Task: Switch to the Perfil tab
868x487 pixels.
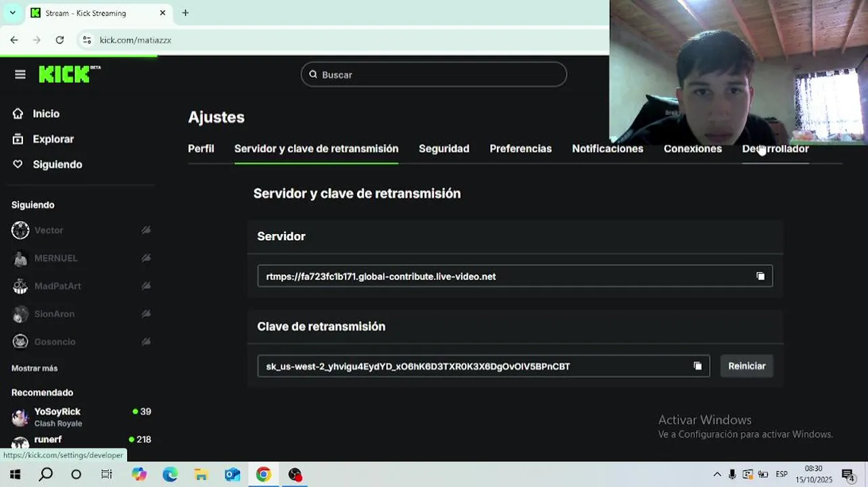Action: tap(201, 149)
